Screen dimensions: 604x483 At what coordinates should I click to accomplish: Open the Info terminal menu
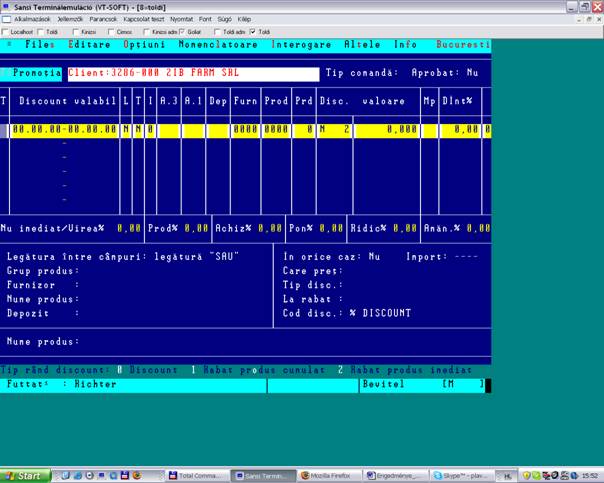click(405, 45)
